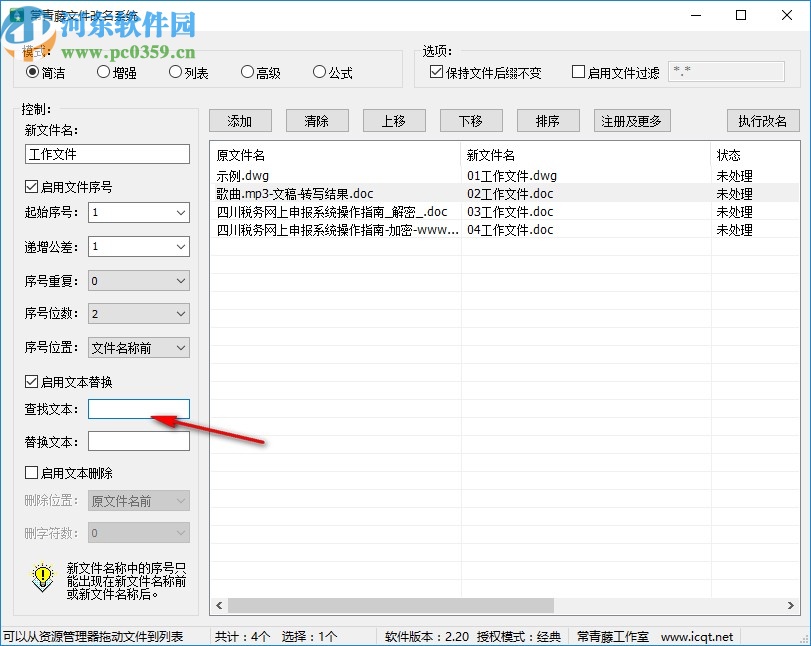Uncheck 保持文件后缀不变
The height and width of the screenshot is (646, 811).
435,70
